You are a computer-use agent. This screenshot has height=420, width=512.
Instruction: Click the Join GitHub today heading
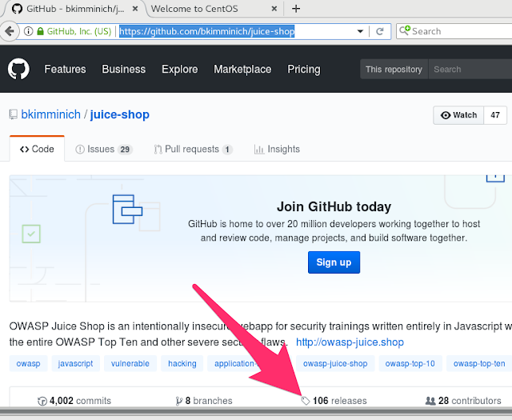pyautogui.click(x=334, y=206)
